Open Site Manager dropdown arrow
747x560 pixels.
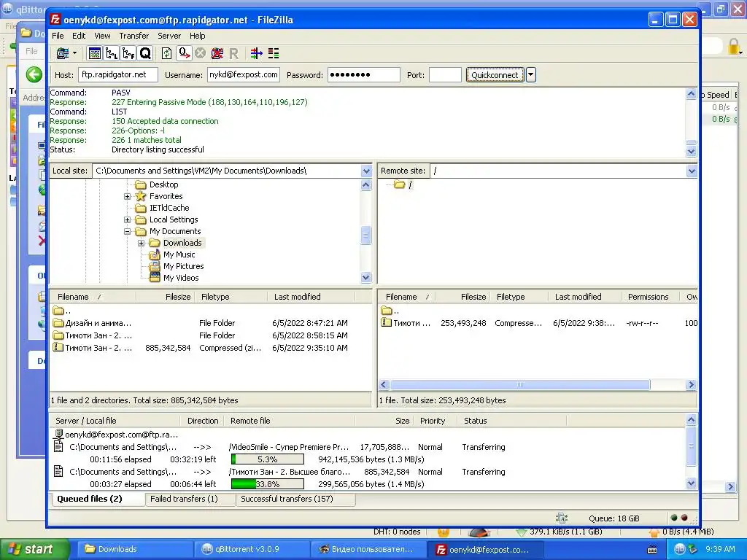[x=75, y=53]
